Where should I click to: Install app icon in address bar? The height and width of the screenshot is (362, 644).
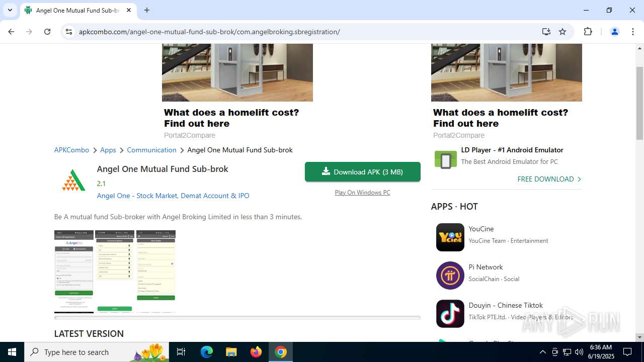point(546,32)
